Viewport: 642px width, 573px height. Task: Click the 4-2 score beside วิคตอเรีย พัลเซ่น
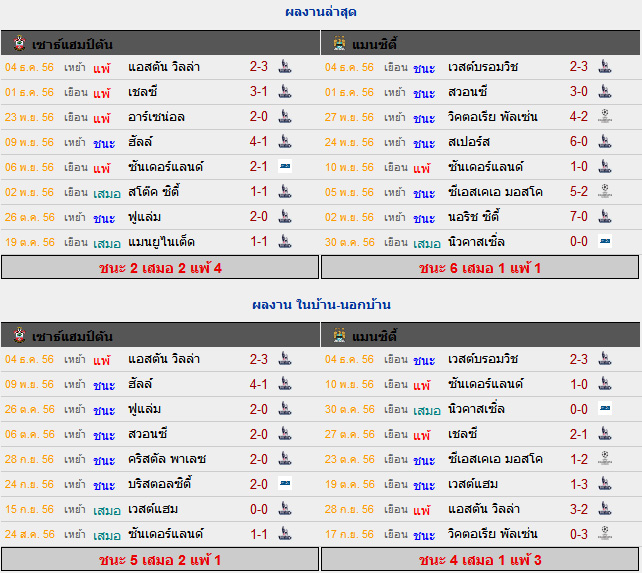click(579, 117)
